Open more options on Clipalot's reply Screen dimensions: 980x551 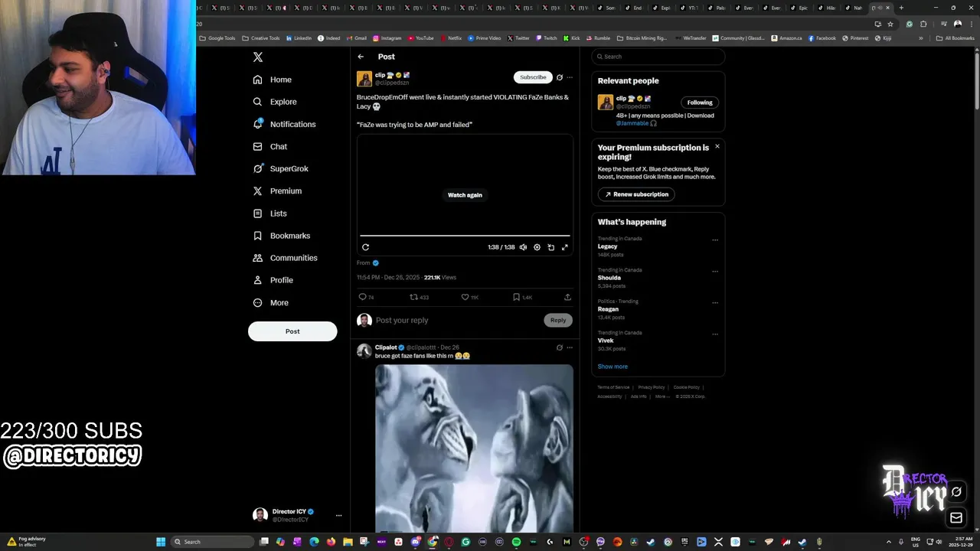tap(570, 347)
